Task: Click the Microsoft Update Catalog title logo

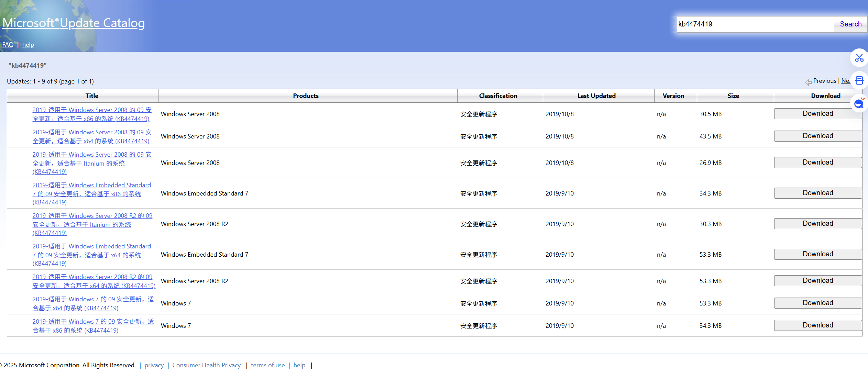Action: [x=74, y=23]
